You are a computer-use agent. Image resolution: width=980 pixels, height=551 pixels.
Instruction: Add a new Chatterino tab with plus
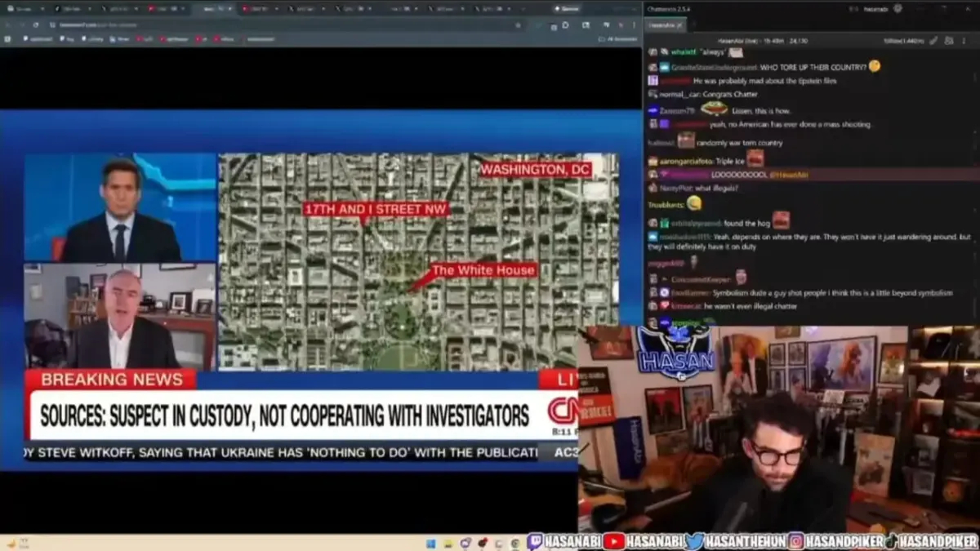click(x=694, y=24)
